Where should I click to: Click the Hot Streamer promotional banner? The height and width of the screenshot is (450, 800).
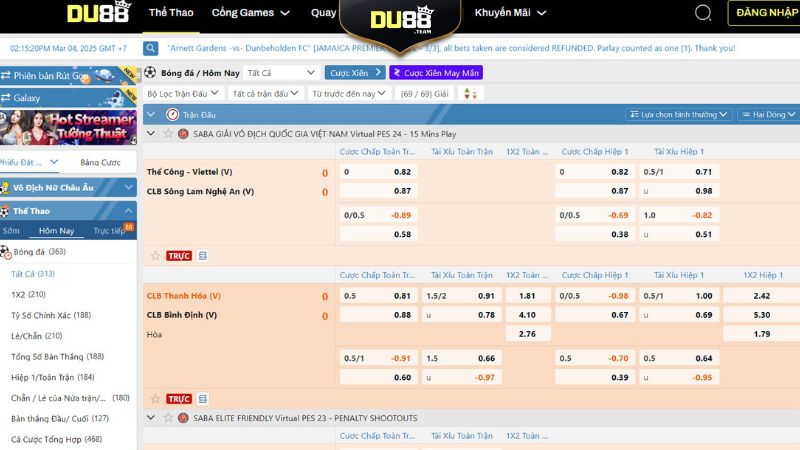(x=68, y=129)
